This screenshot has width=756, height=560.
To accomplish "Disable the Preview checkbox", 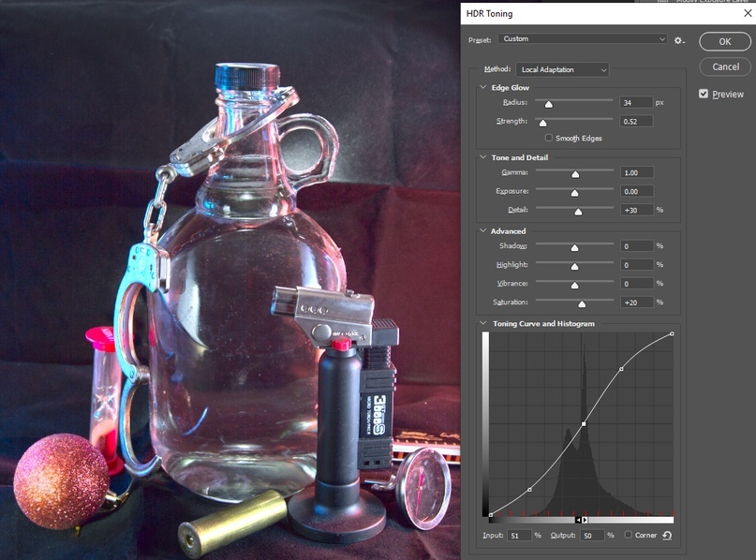I will [x=704, y=94].
